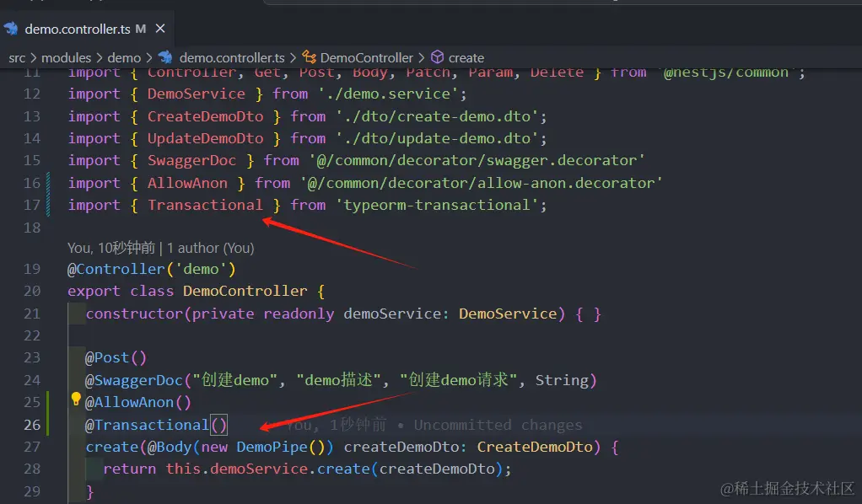The image size is (862, 504).
Task: Select the demo folder breadcrumb
Action: click(124, 57)
